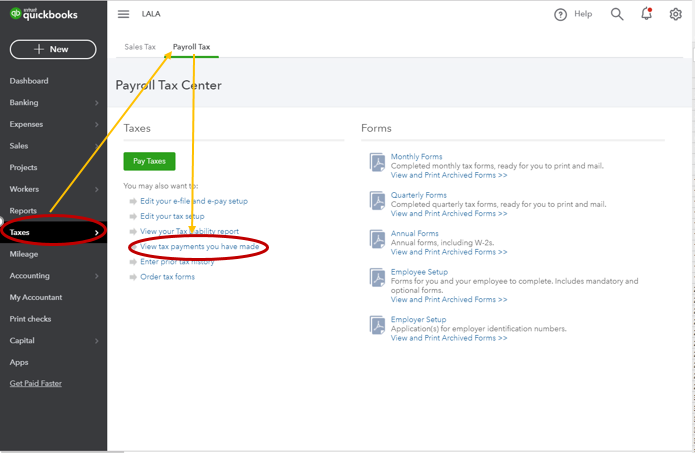696x454 pixels.
Task: Open Edit your tax setup link
Action: click(x=172, y=216)
